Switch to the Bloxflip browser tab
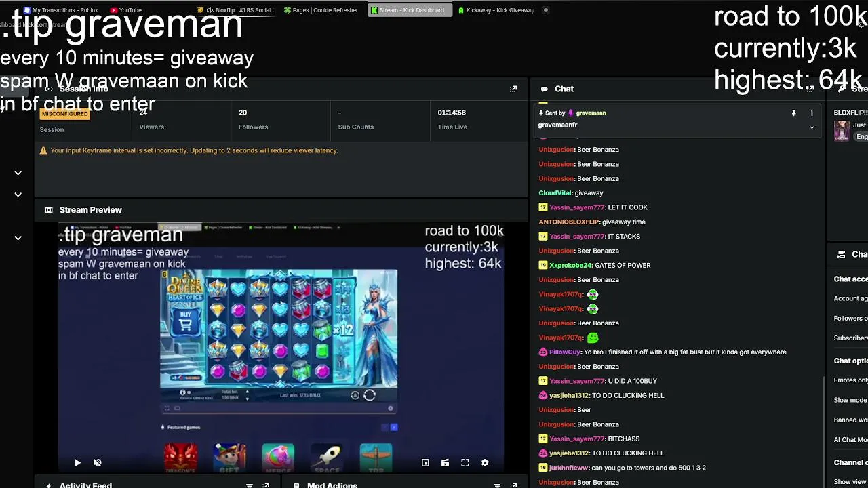The image size is (868, 488). pos(237,10)
